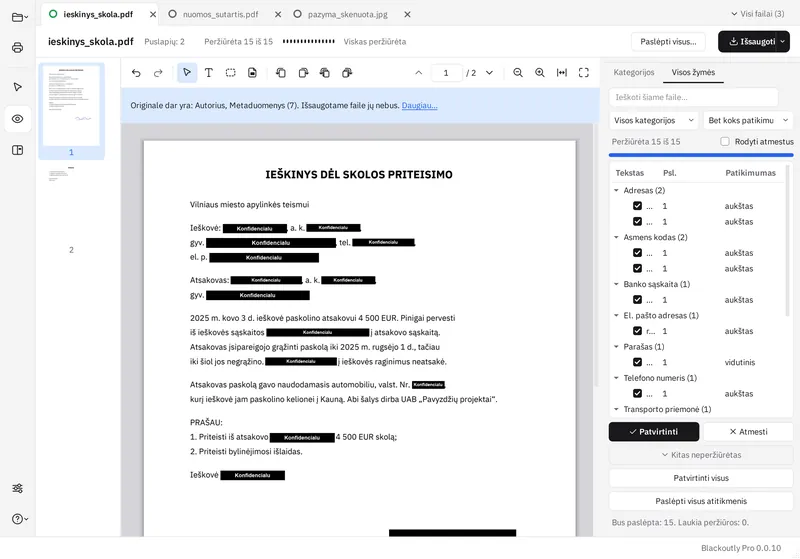Switch to the pazyma_skenuota.jpg tab

[347, 14]
